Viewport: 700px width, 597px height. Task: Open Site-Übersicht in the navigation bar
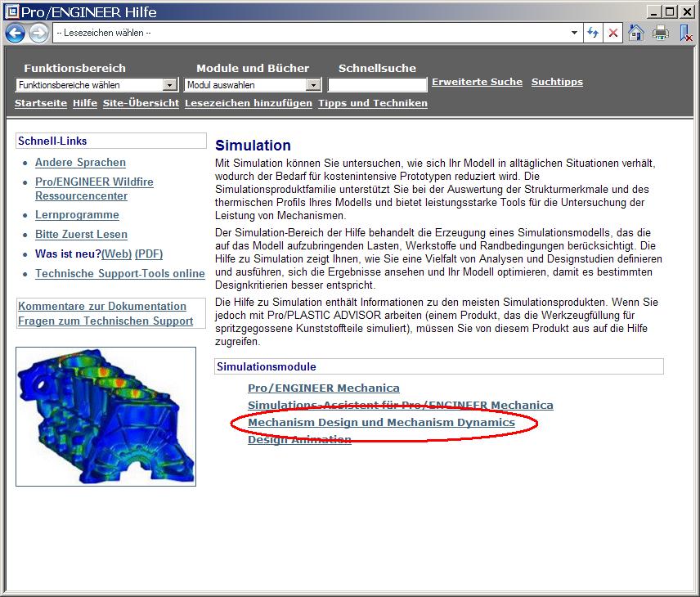pyautogui.click(x=141, y=103)
